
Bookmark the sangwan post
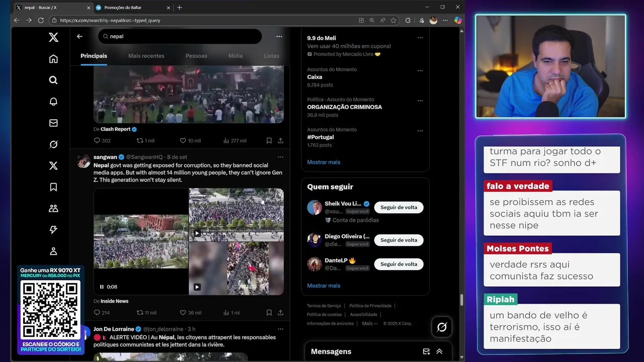(269, 313)
